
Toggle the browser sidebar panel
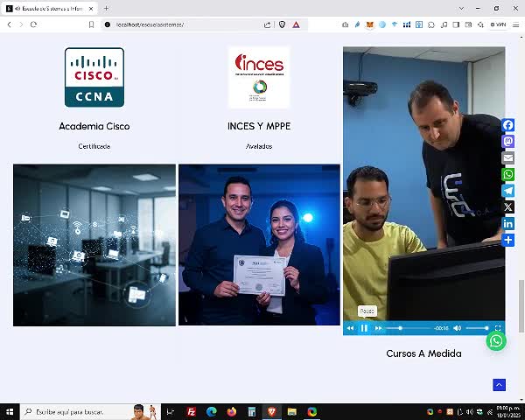coord(456,24)
